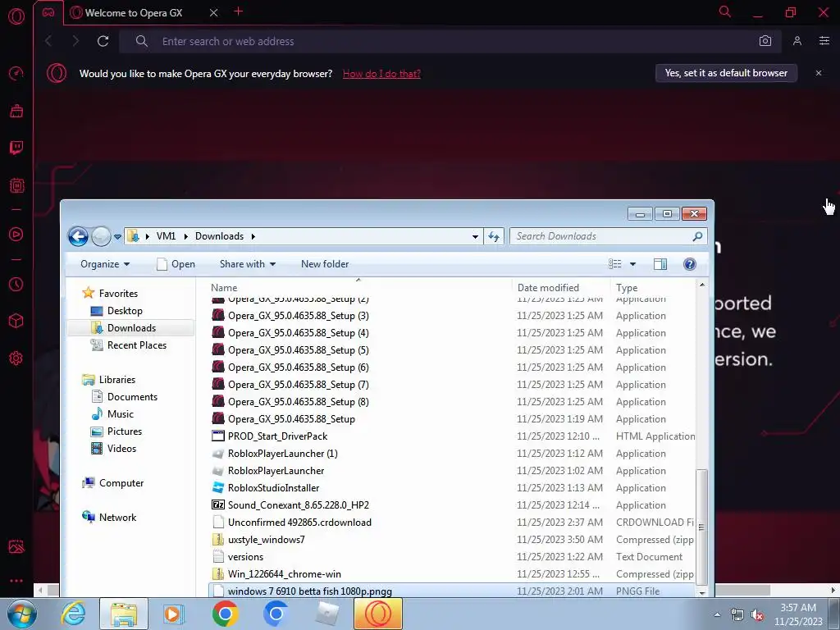Expand arrow after Downloads breadcrumb
This screenshot has height=630, width=840.
point(253,236)
